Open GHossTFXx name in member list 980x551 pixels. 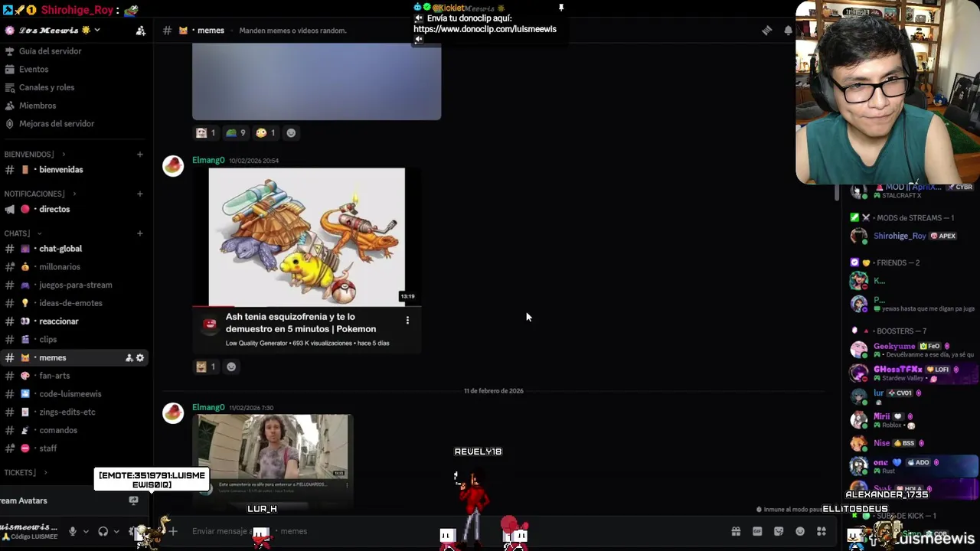[898, 370]
